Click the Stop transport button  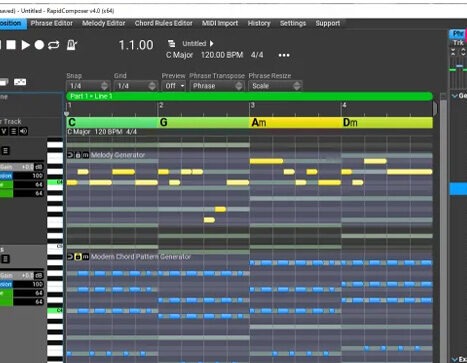[x=11, y=45]
